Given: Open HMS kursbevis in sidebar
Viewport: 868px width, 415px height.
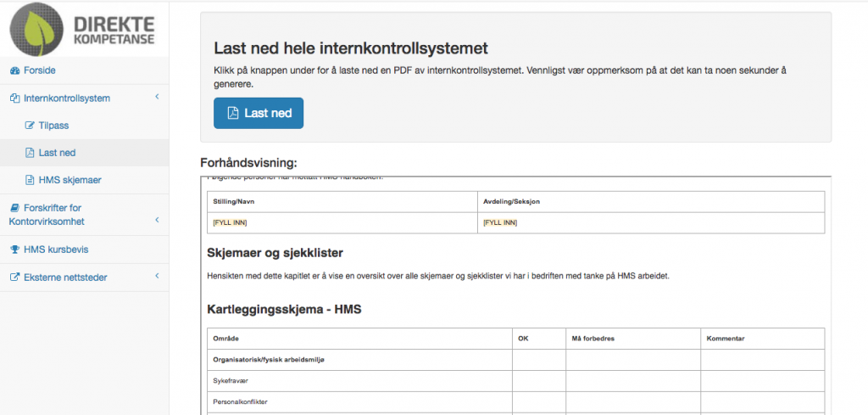Looking at the screenshot, I should tap(84, 250).
